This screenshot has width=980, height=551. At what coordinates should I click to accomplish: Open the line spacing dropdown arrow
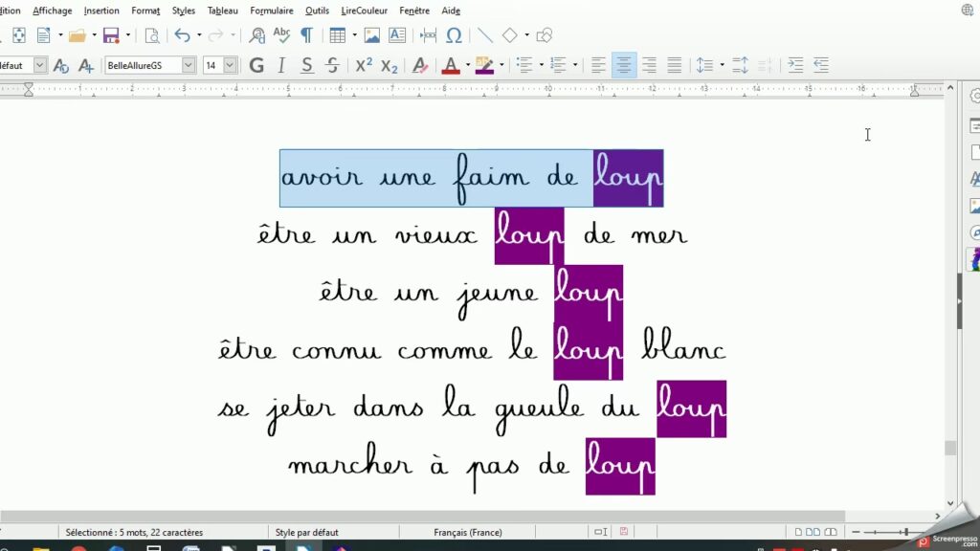722,65
